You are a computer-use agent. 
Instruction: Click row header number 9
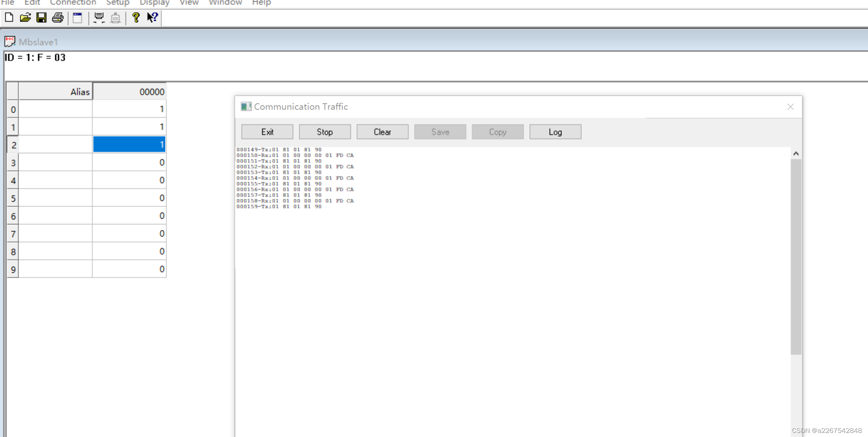pos(13,270)
